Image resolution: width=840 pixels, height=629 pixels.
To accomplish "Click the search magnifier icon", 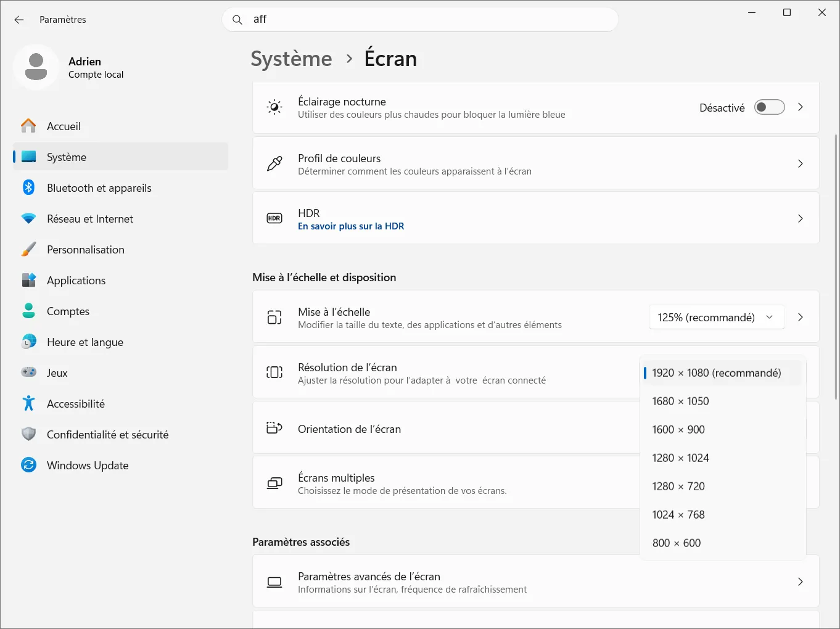I will pyautogui.click(x=237, y=20).
